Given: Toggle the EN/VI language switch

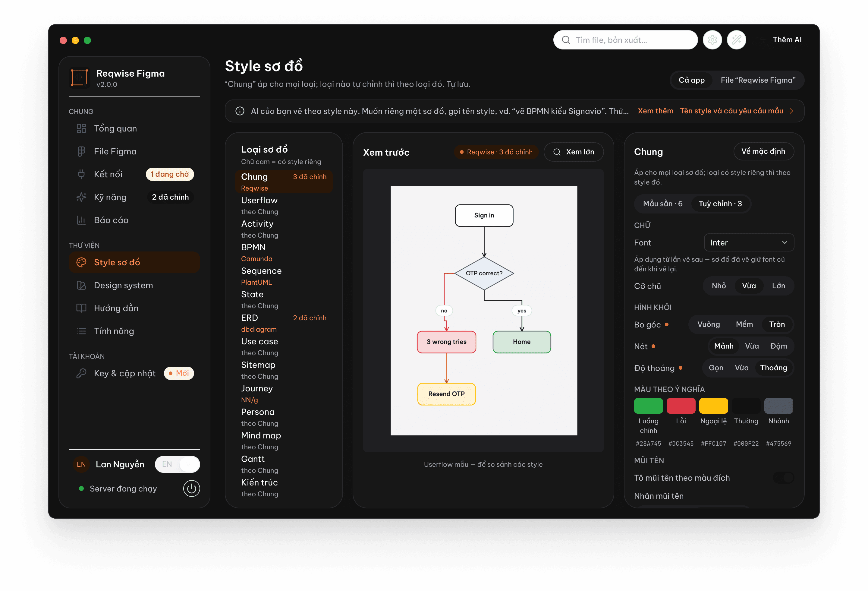Looking at the screenshot, I should (x=178, y=464).
